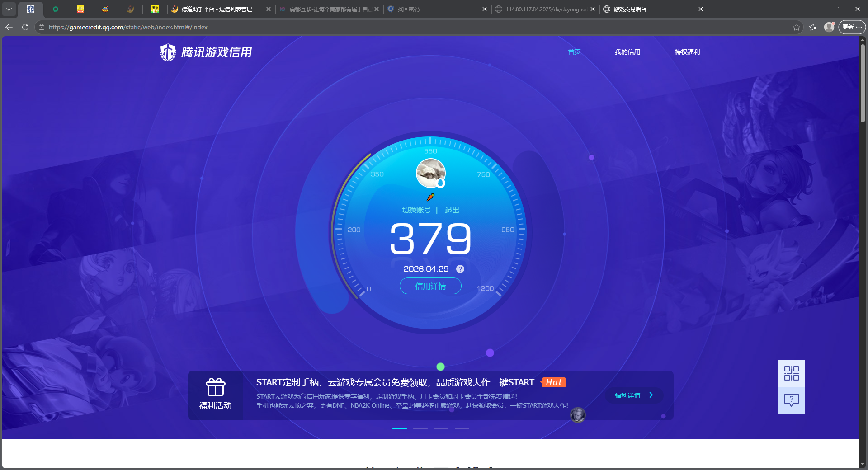
Task: Open the tab search dropdown chevron
Action: point(9,9)
